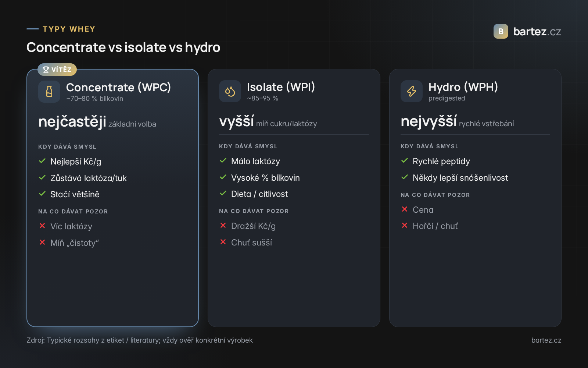Image resolution: width=588 pixels, height=368 pixels.
Task: Open the bartez.cz link in the footer
Action: [x=546, y=340]
